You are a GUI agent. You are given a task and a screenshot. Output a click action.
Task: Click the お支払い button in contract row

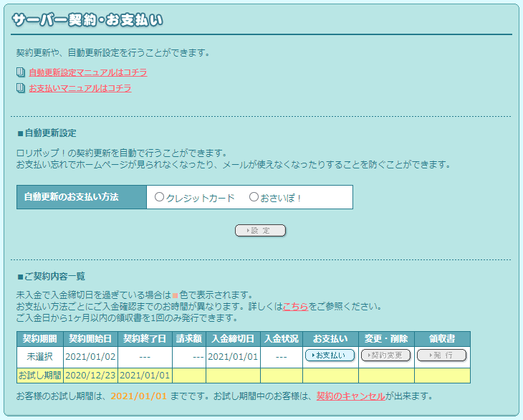pyautogui.click(x=330, y=355)
